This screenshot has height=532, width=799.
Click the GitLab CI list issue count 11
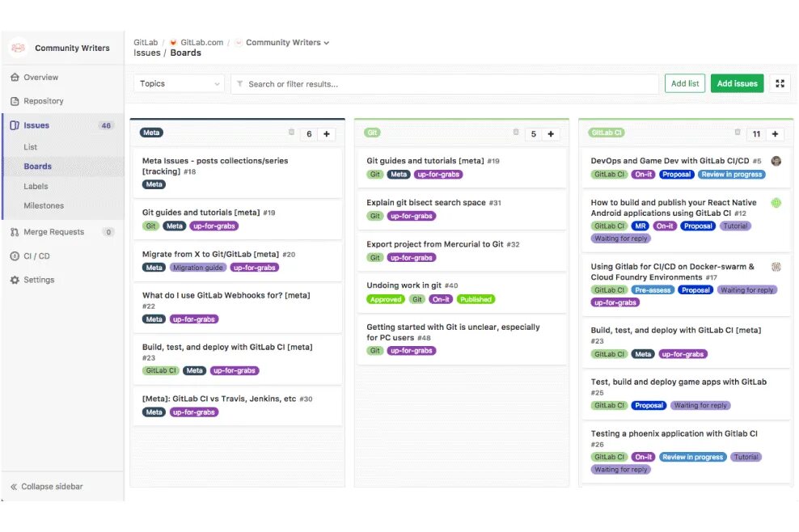(x=756, y=134)
